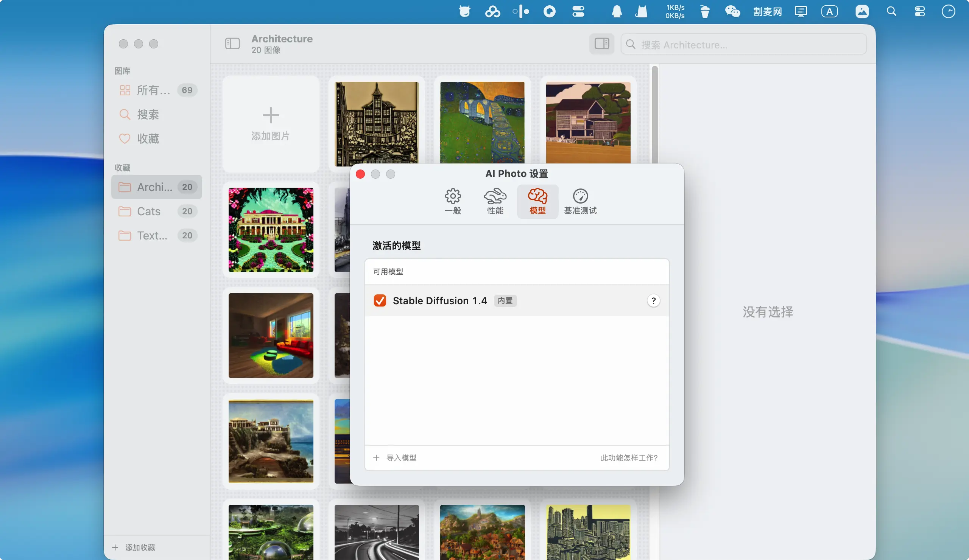
Task: Toggle the right inspector panel icon
Action: tap(601, 44)
